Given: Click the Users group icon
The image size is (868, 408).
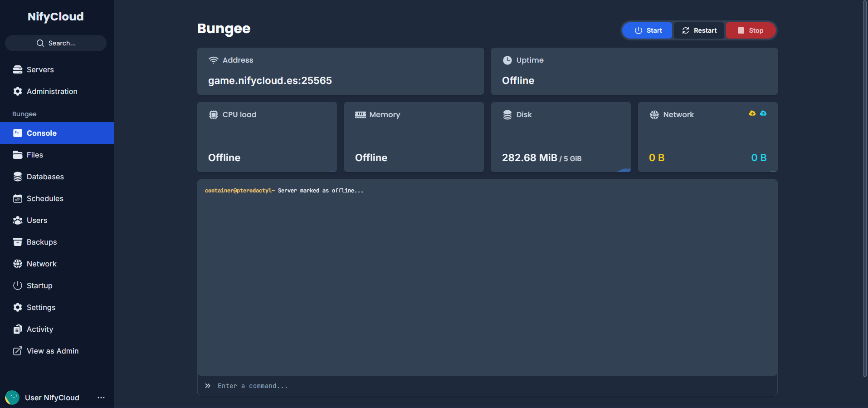Looking at the screenshot, I should click(x=18, y=220).
